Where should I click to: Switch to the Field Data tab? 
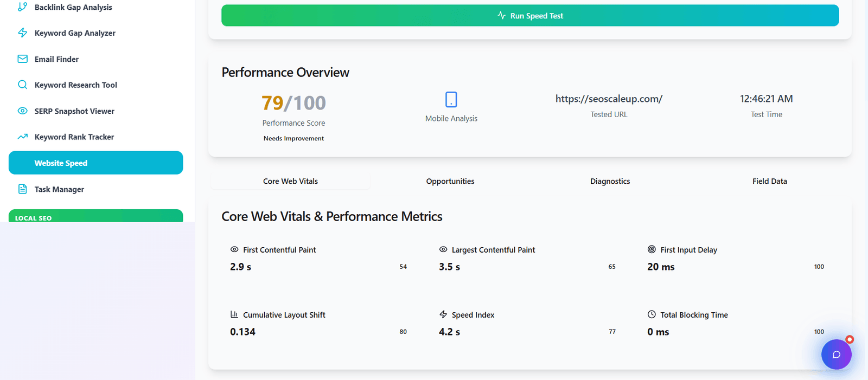(769, 181)
